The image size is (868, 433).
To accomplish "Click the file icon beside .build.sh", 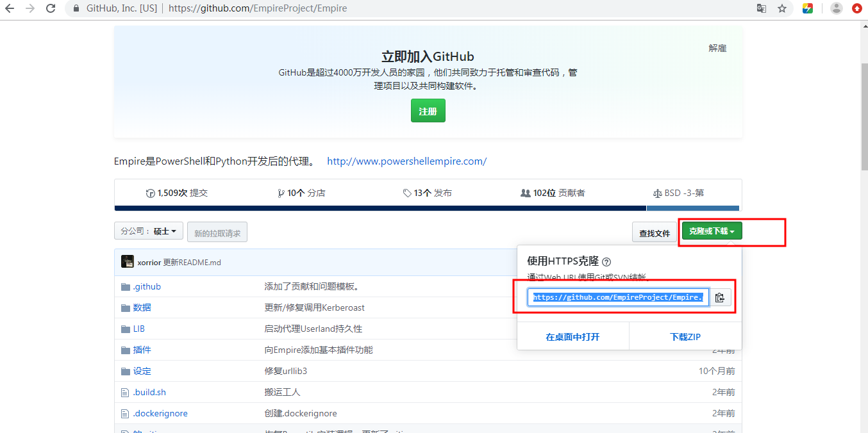I will [x=126, y=392].
